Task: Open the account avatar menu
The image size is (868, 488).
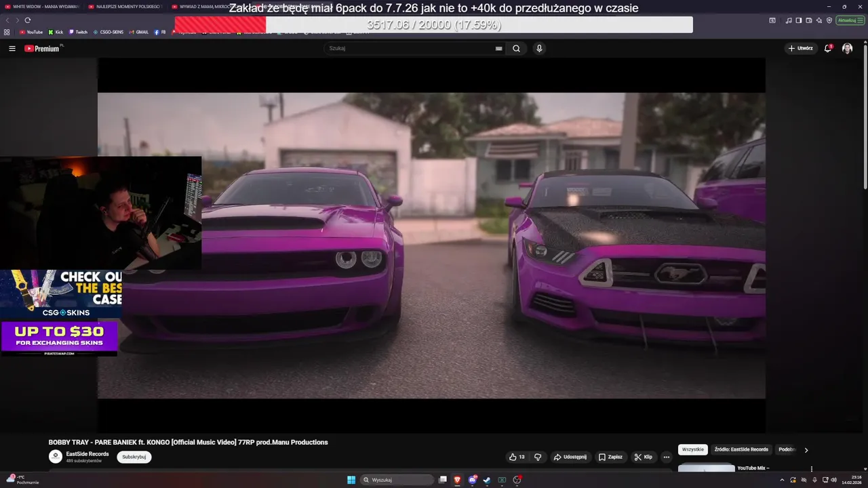Action: [x=847, y=48]
